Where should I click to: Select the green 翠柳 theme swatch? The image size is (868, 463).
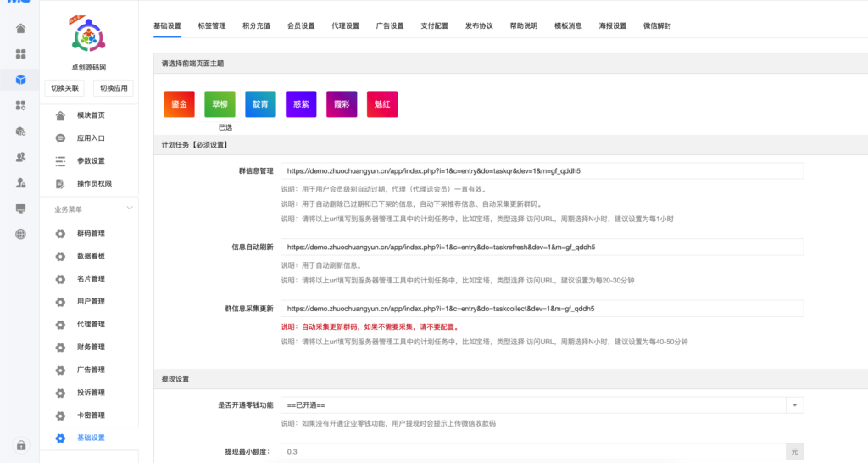tap(220, 104)
